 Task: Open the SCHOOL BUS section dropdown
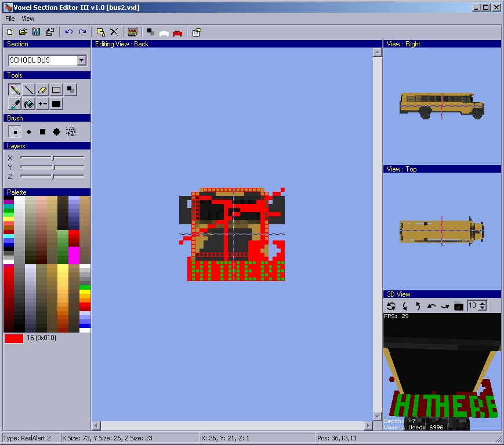pyautogui.click(x=81, y=60)
